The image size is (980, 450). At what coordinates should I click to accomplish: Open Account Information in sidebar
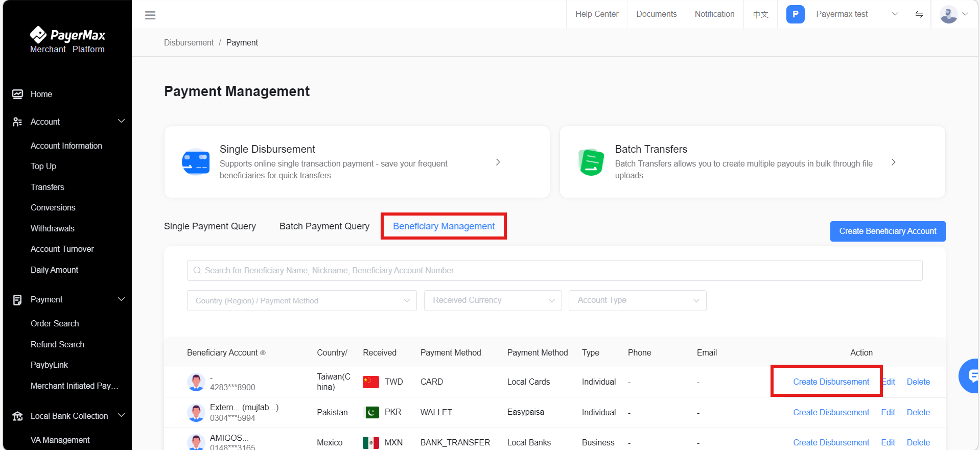(x=66, y=146)
